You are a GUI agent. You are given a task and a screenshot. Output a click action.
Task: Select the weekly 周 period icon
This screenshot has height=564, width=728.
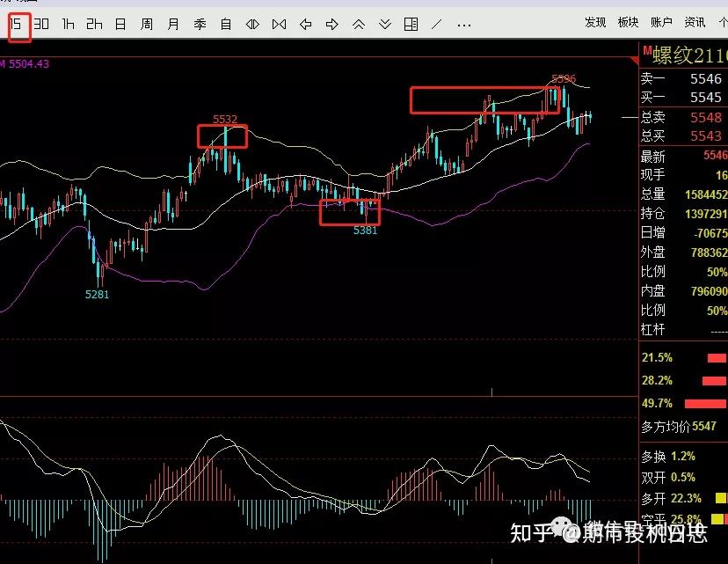coord(146,25)
